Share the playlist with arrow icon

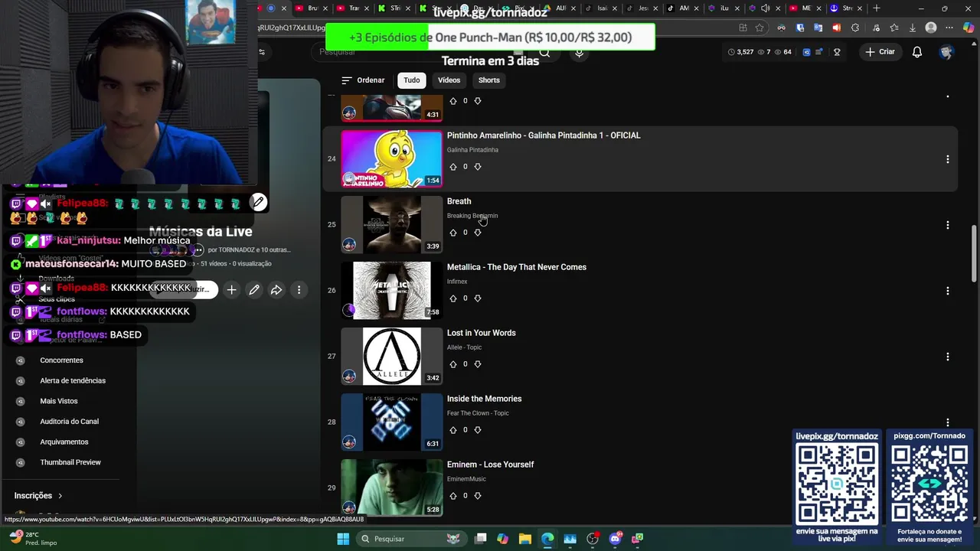tap(276, 290)
